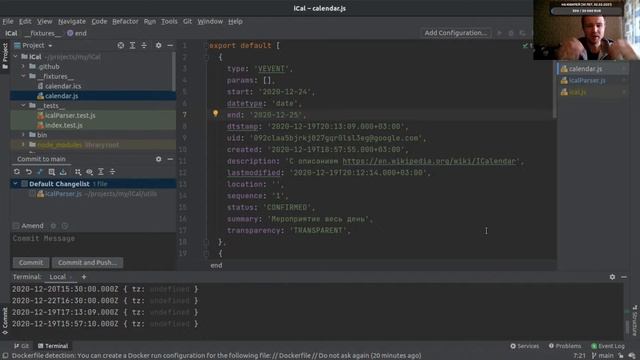This screenshot has width=640, height=360.
Task: Expand the bin folder
Action: tap(23, 135)
